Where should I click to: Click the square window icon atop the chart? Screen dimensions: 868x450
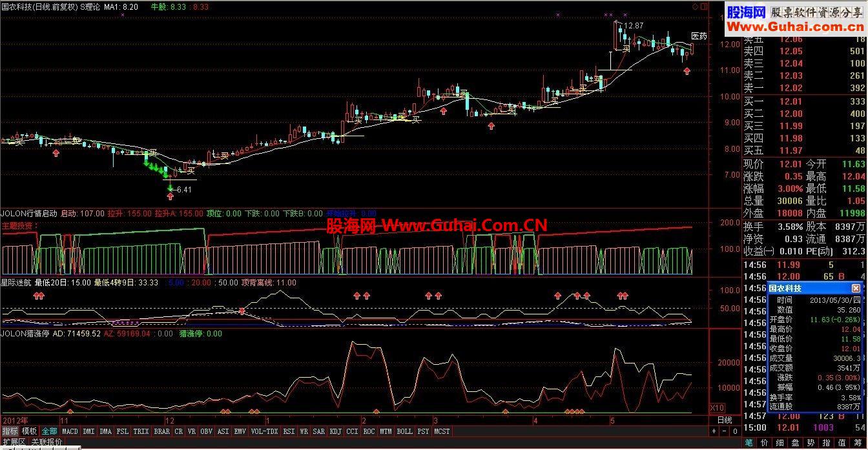pos(703,6)
